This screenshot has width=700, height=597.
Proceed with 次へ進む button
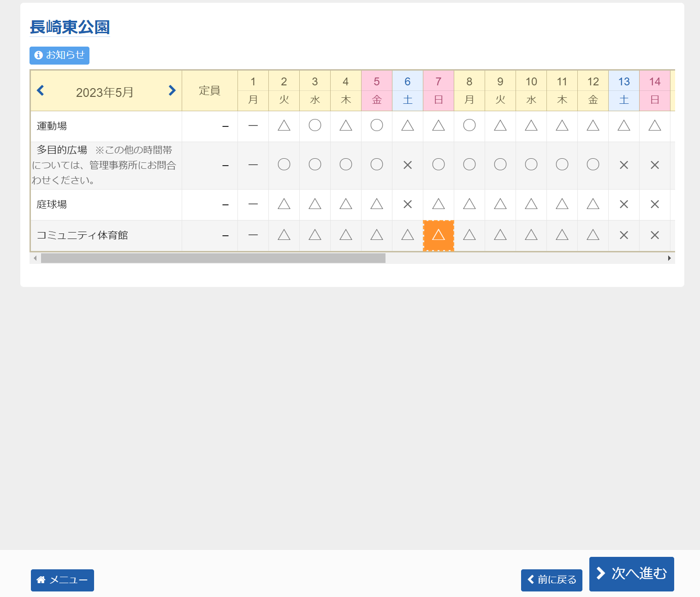click(x=631, y=573)
